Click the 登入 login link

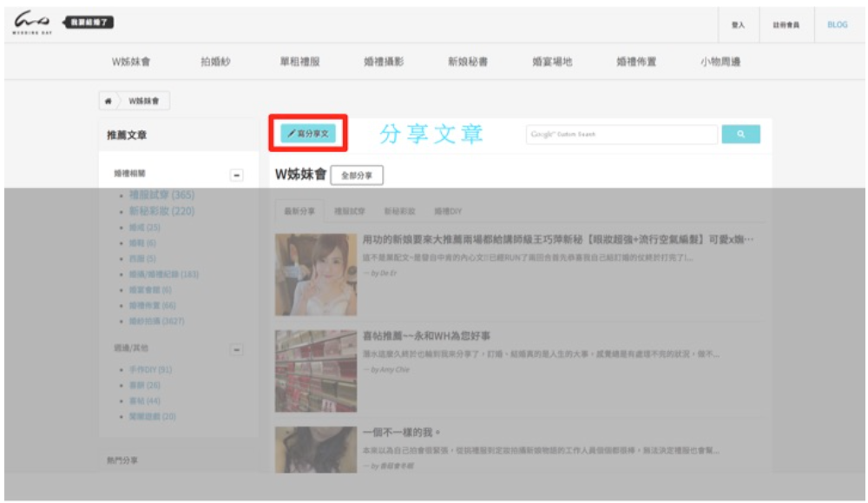[x=738, y=25]
